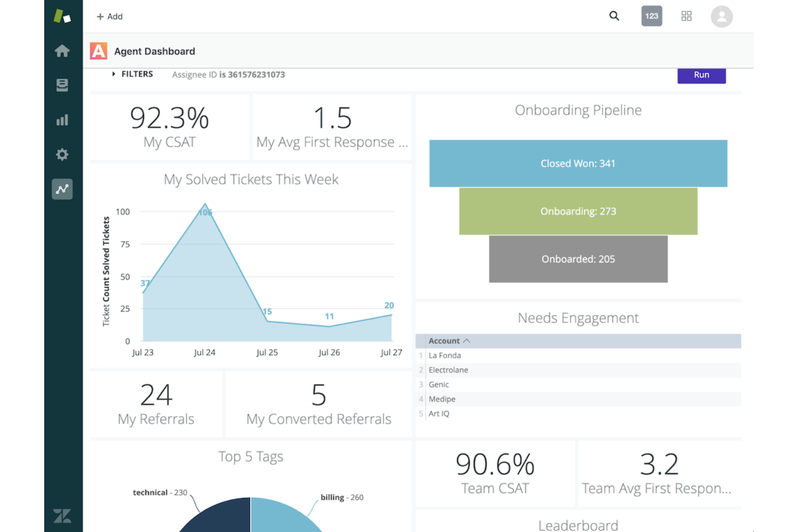798x532 pixels.
Task: Select the Agent Dashboard tab
Action: coord(154,51)
